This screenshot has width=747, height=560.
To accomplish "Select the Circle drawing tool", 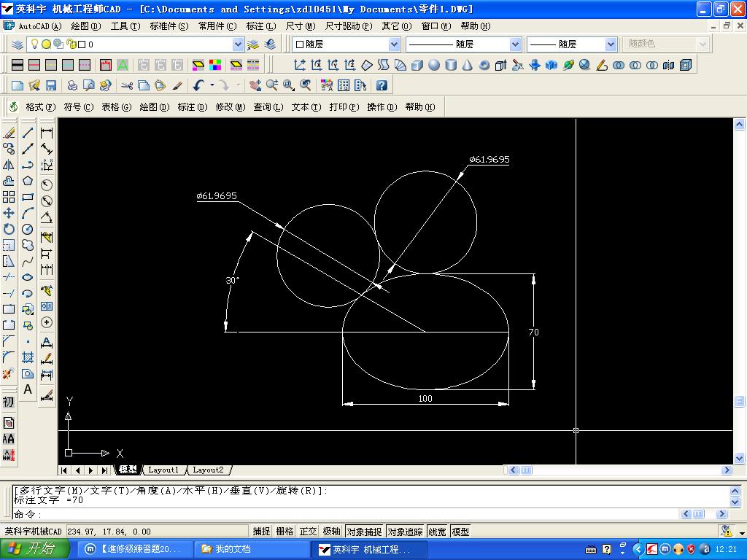I will 28,229.
